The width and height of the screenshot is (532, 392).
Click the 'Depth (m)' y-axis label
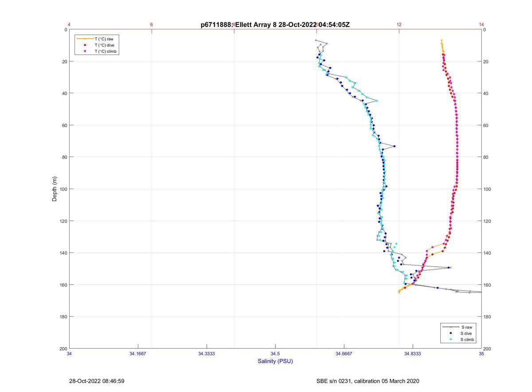click(55, 189)
